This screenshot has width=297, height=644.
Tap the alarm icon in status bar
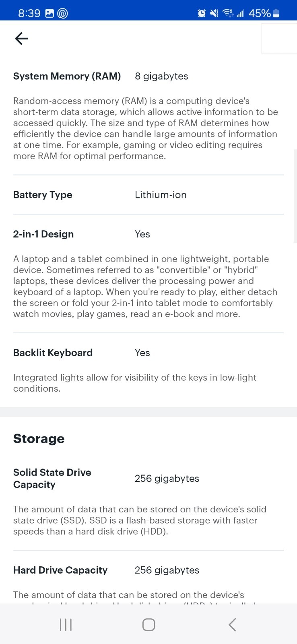point(202,13)
